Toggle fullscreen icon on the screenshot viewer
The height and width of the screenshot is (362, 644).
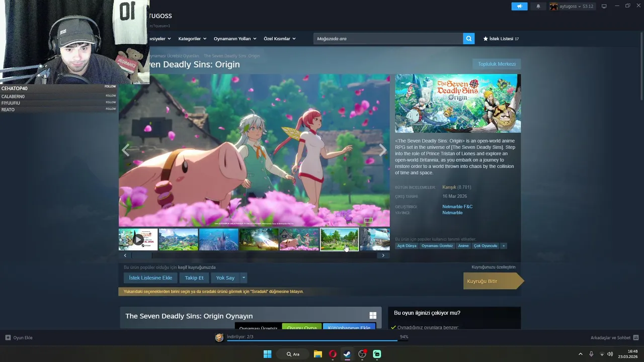tap(368, 220)
